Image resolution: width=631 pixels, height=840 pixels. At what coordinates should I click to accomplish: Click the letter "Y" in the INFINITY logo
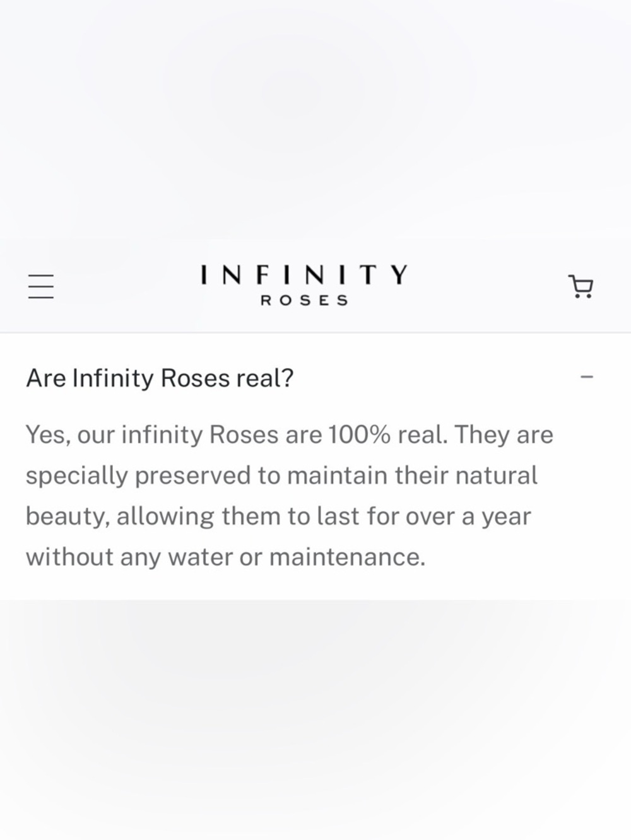click(x=399, y=275)
